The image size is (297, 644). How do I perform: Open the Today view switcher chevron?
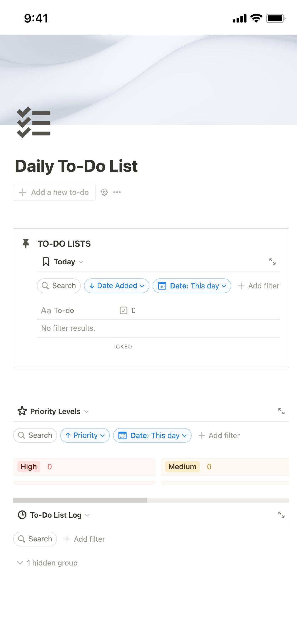tap(81, 262)
